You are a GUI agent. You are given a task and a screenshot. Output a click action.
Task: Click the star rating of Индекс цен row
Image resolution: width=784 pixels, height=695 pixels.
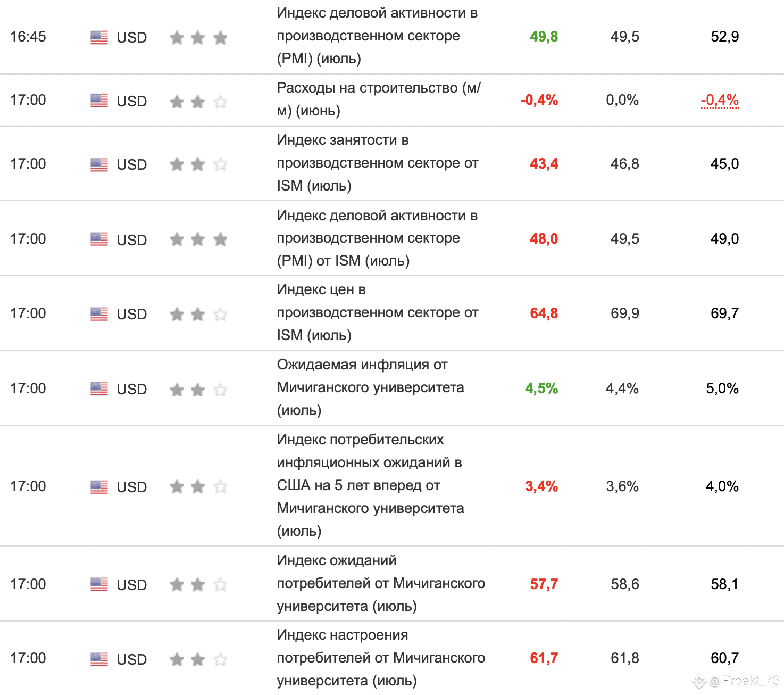[x=198, y=314]
